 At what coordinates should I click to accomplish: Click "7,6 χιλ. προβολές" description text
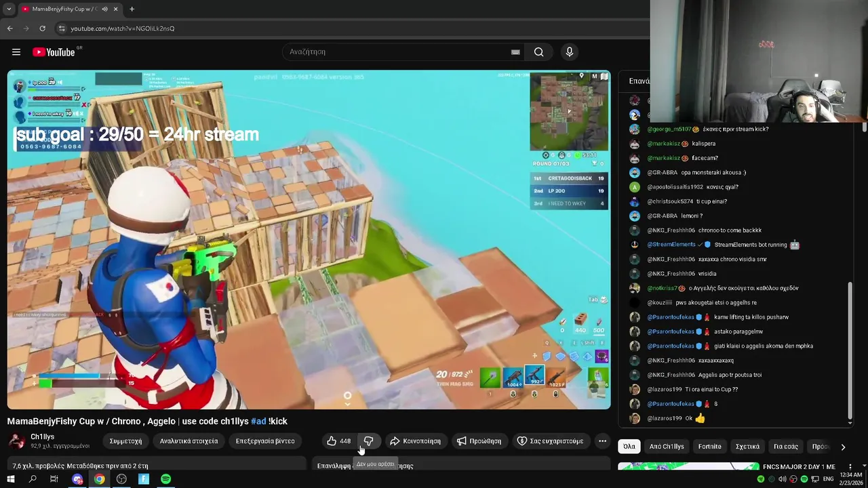click(39, 466)
